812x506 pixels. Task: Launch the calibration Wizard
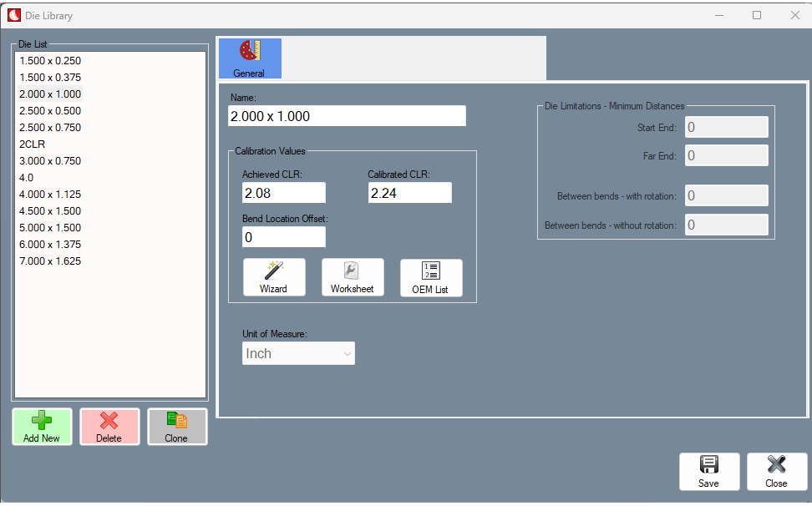pyautogui.click(x=274, y=277)
